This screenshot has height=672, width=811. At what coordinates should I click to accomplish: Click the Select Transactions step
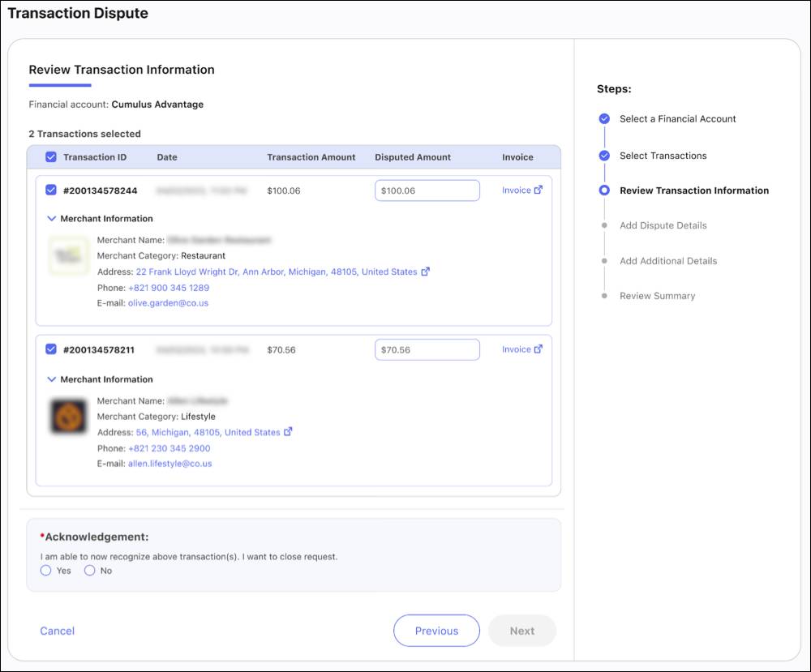[x=663, y=156]
